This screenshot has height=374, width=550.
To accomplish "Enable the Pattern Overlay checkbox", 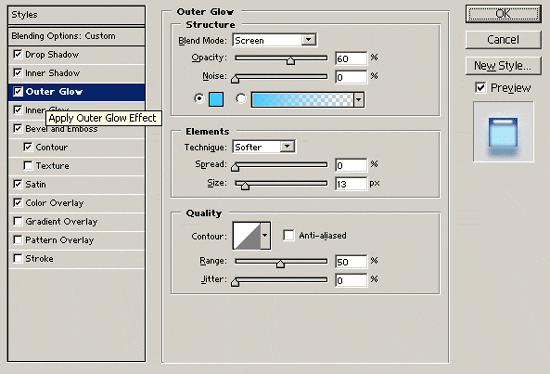I will click(x=18, y=240).
